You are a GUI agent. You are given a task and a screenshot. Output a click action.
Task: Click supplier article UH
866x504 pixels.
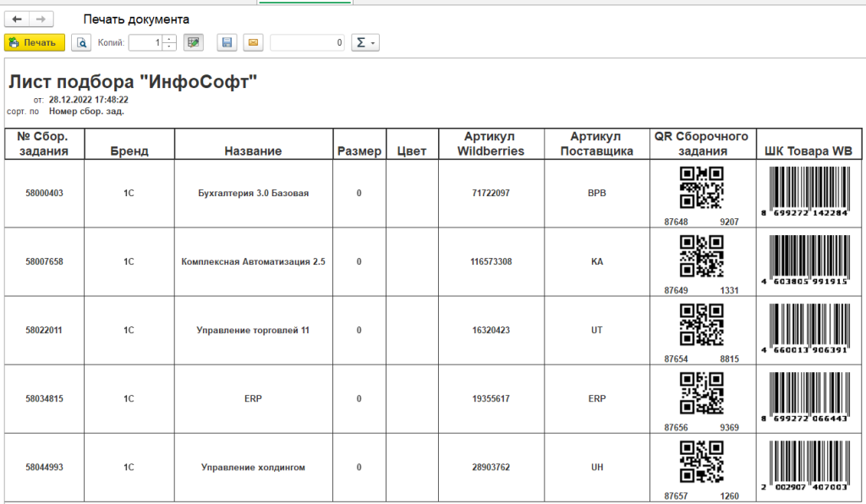(x=597, y=467)
